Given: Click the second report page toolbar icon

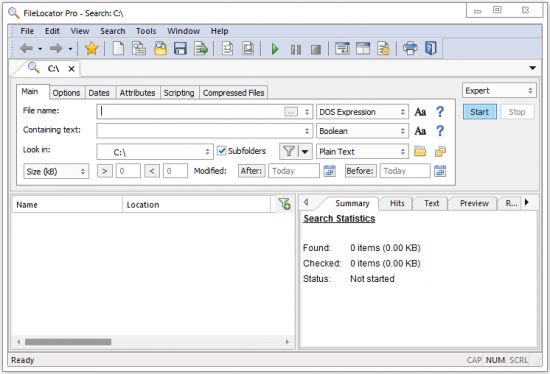Looking at the screenshot, I should [x=248, y=48].
